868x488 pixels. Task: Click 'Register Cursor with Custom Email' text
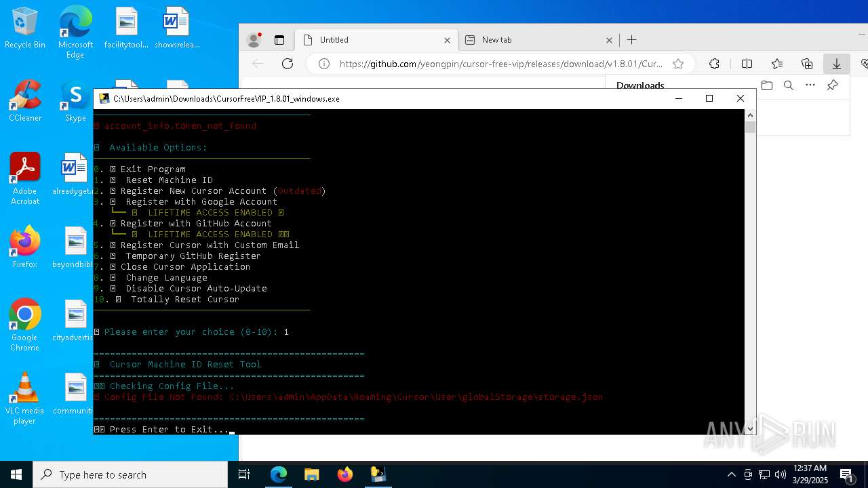210,245
